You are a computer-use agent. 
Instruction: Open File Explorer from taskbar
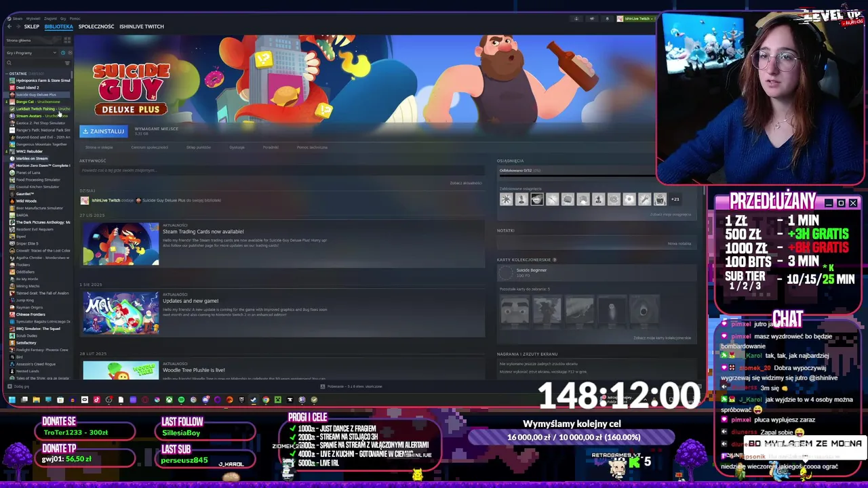tap(36, 400)
